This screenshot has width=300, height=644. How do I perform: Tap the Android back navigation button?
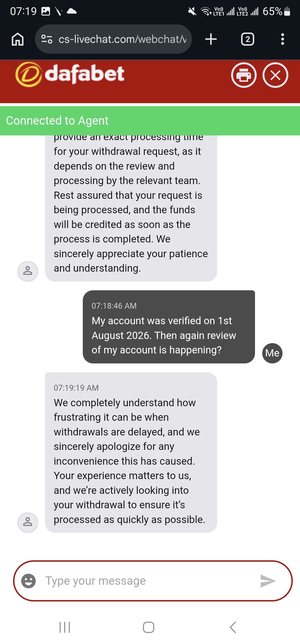(x=233, y=627)
